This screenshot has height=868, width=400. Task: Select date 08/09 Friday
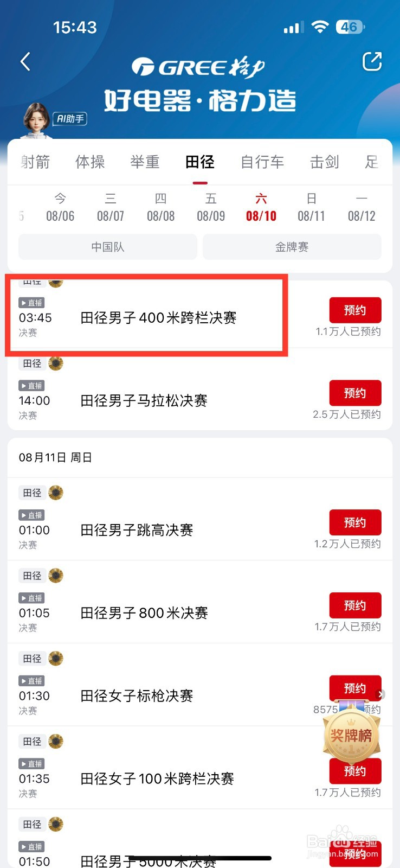[x=211, y=208]
